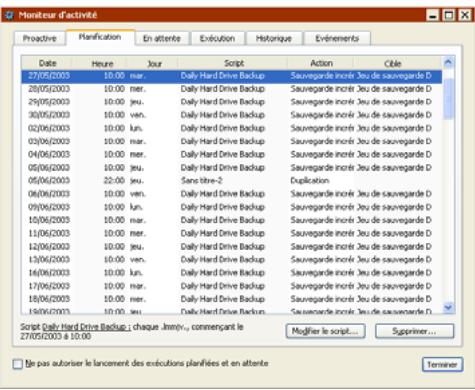Open the Planification tab

[x=100, y=37]
